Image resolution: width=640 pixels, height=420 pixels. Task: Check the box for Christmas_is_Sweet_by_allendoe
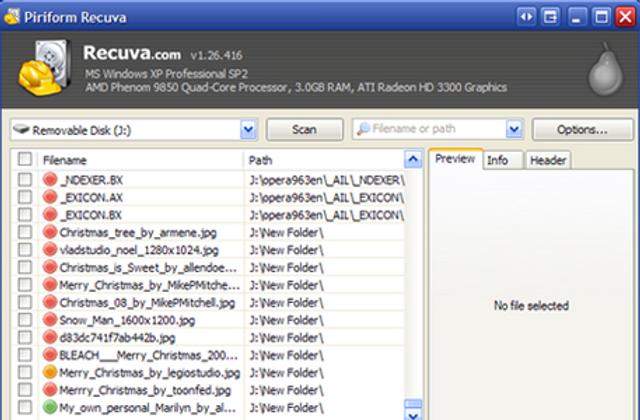pos(25,267)
